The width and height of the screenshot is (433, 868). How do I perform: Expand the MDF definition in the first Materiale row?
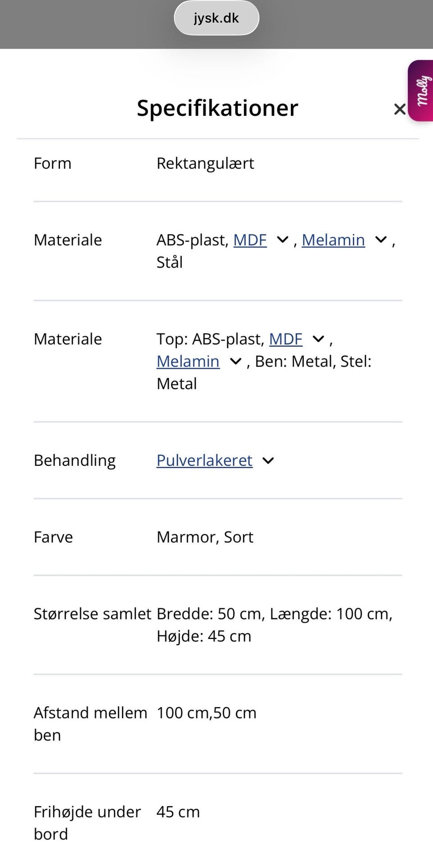pos(282,240)
